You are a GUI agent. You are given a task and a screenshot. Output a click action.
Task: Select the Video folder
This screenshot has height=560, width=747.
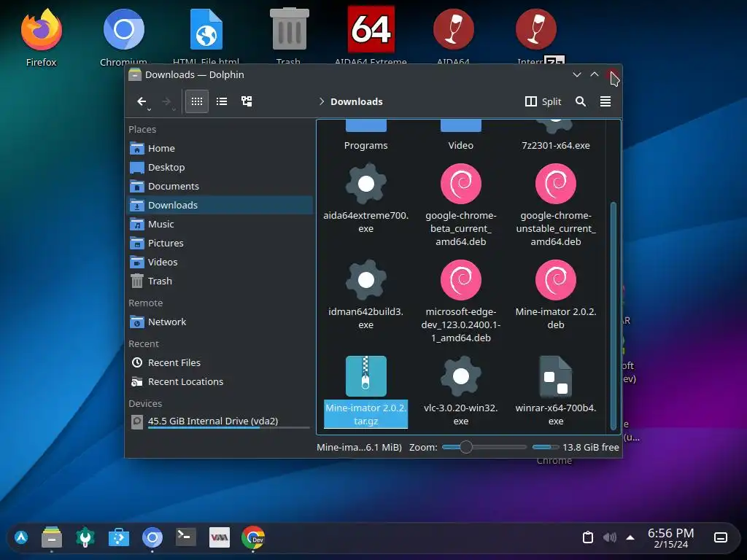[x=461, y=136]
